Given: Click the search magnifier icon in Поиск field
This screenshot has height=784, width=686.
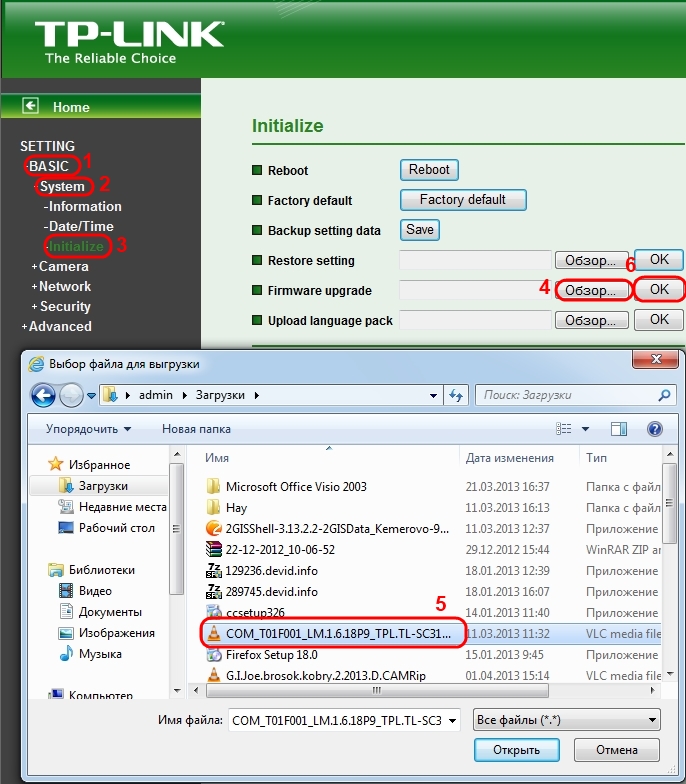Looking at the screenshot, I should click(x=664, y=396).
